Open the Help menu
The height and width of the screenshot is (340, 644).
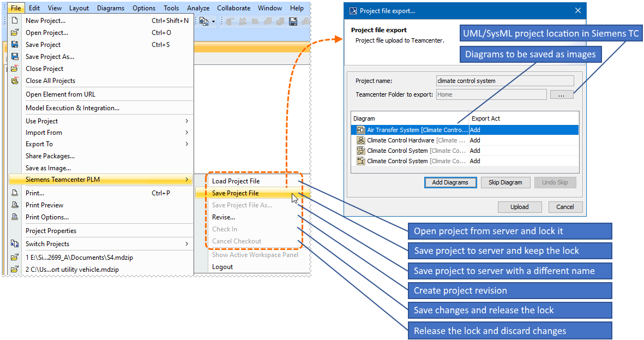(297, 8)
